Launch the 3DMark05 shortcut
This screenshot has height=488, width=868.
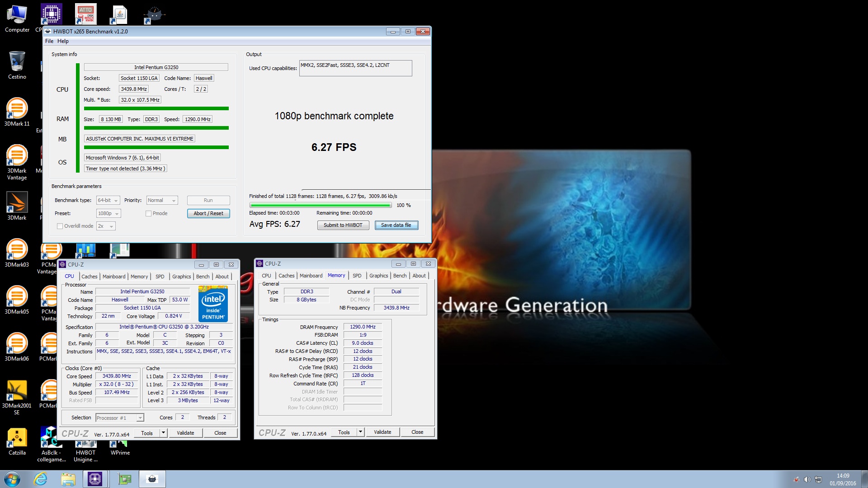pyautogui.click(x=17, y=300)
